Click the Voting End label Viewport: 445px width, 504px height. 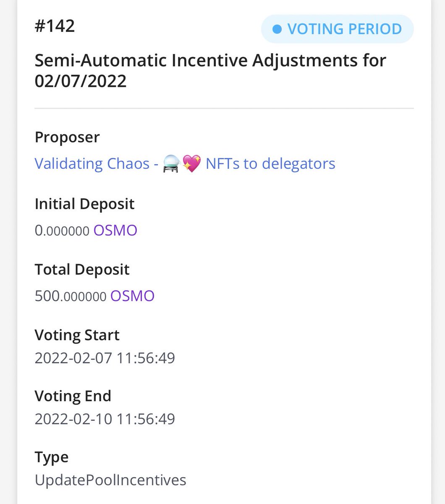pyautogui.click(x=73, y=396)
